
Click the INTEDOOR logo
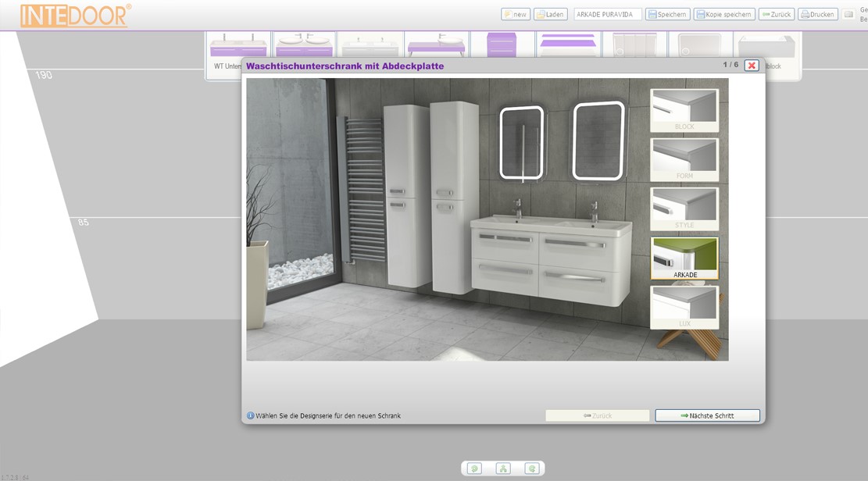pyautogui.click(x=76, y=16)
